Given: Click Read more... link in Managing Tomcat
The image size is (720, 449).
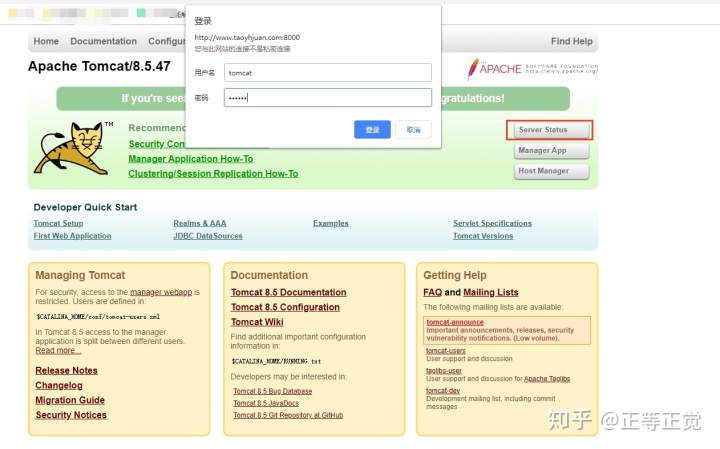Looking at the screenshot, I should point(58,350).
